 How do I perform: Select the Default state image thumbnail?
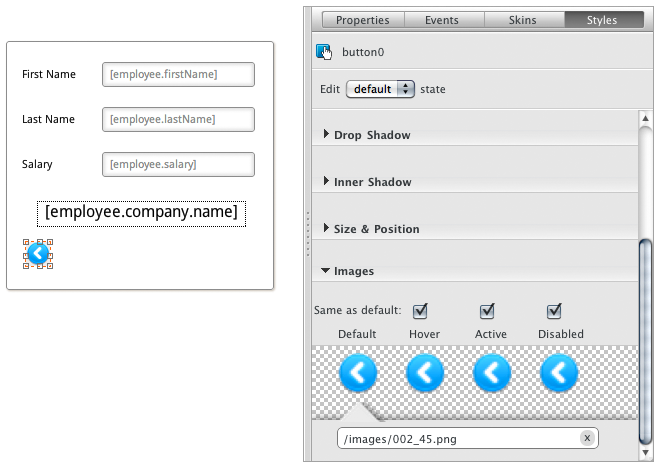click(358, 373)
